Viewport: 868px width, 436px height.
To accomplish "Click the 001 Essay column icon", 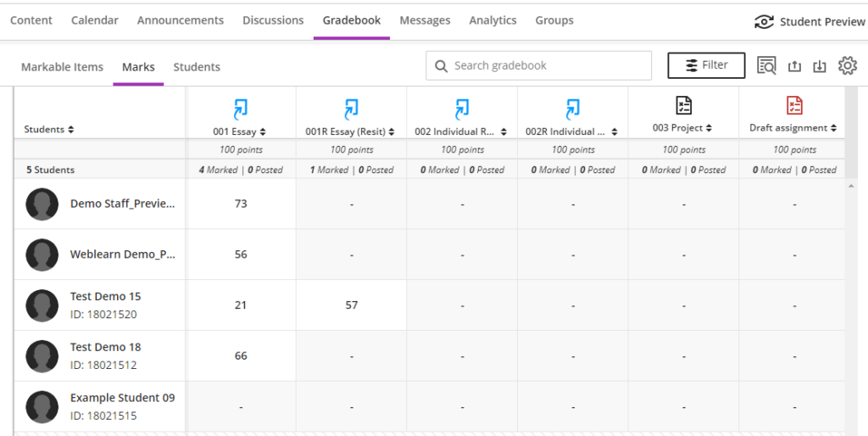I will (240, 109).
